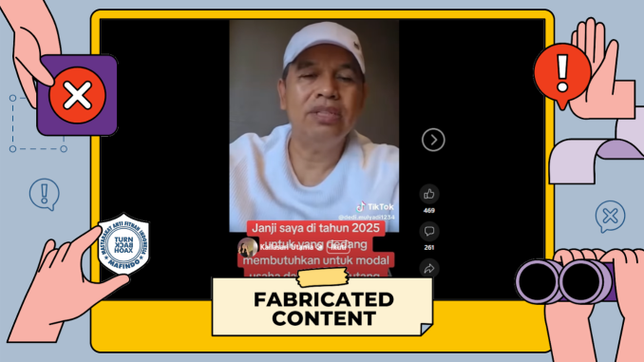
Task: Click the share arrow icon
Action: click(x=429, y=268)
